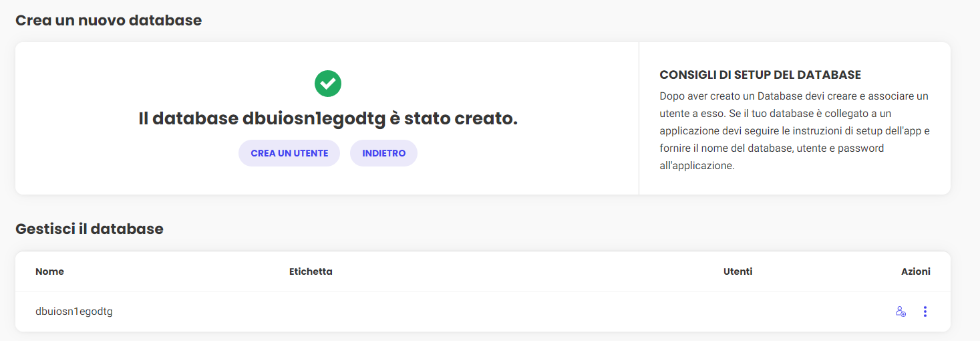Image resolution: width=980 pixels, height=341 pixels.
Task: Click the 'CONSIGLI DI SETUP DEL DATABASE' title
Action: (760, 75)
